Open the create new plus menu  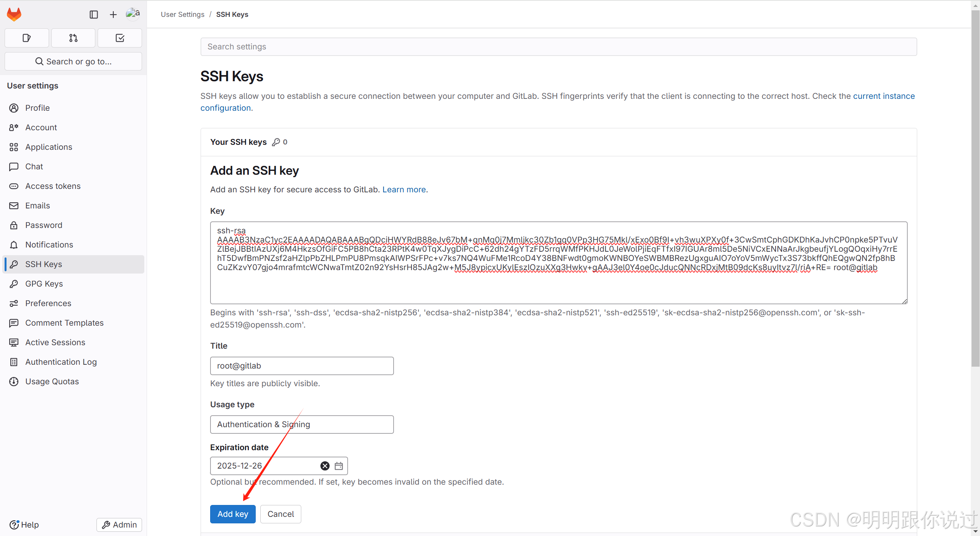(x=113, y=15)
